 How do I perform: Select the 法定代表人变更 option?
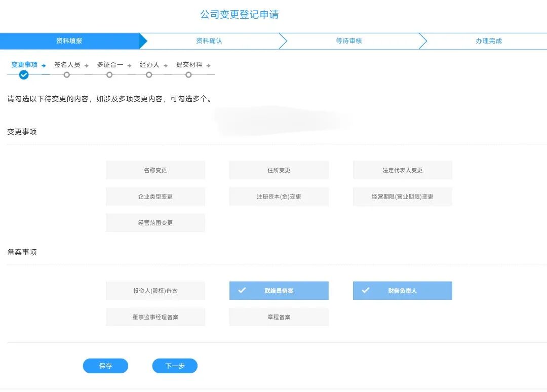pyautogui.click(x=403, y=170)
